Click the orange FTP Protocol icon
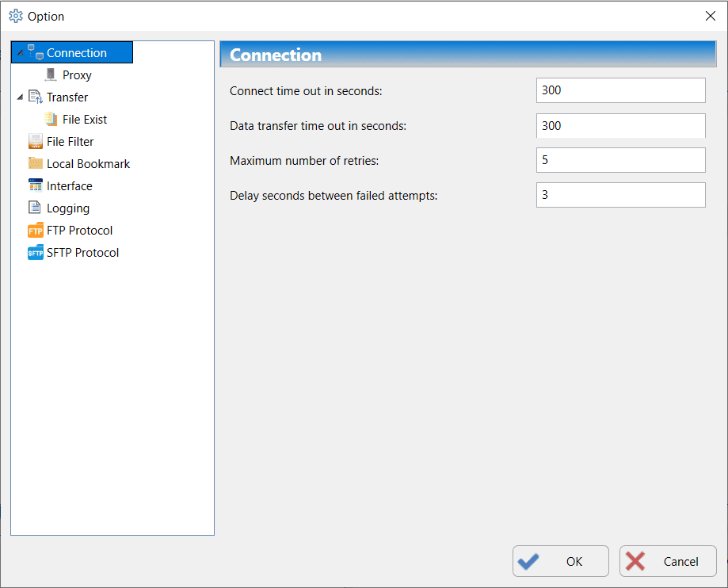The width and height of the screenshot is (728, 588). [x=35, y=231]
